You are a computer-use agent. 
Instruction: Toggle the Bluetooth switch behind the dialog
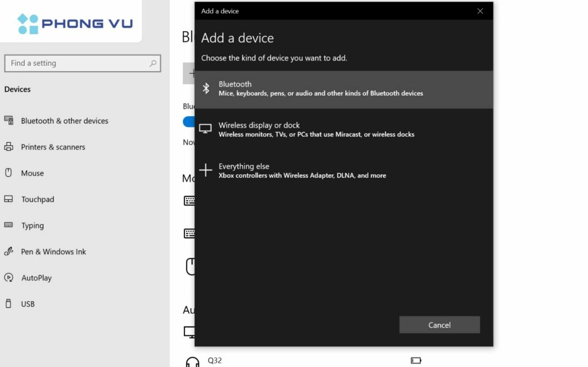(x=189, y=122)
